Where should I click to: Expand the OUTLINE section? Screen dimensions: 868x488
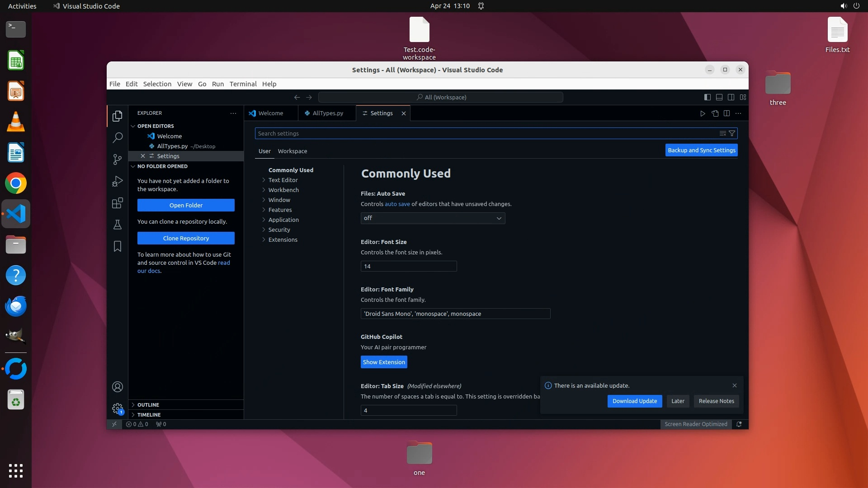point(148,405)
